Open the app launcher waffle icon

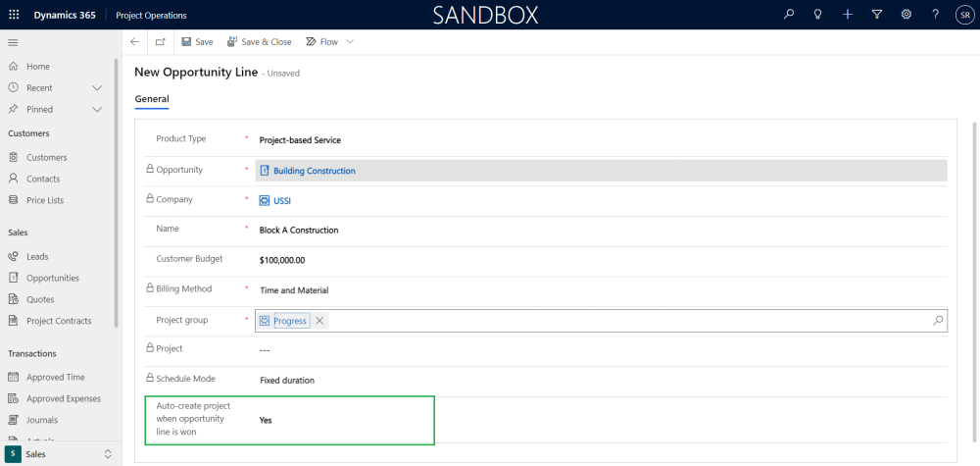pos(14,15)
